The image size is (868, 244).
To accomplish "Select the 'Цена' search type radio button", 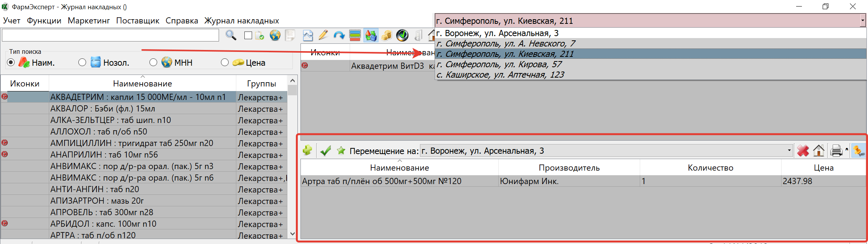I will [x=225, y=62].
